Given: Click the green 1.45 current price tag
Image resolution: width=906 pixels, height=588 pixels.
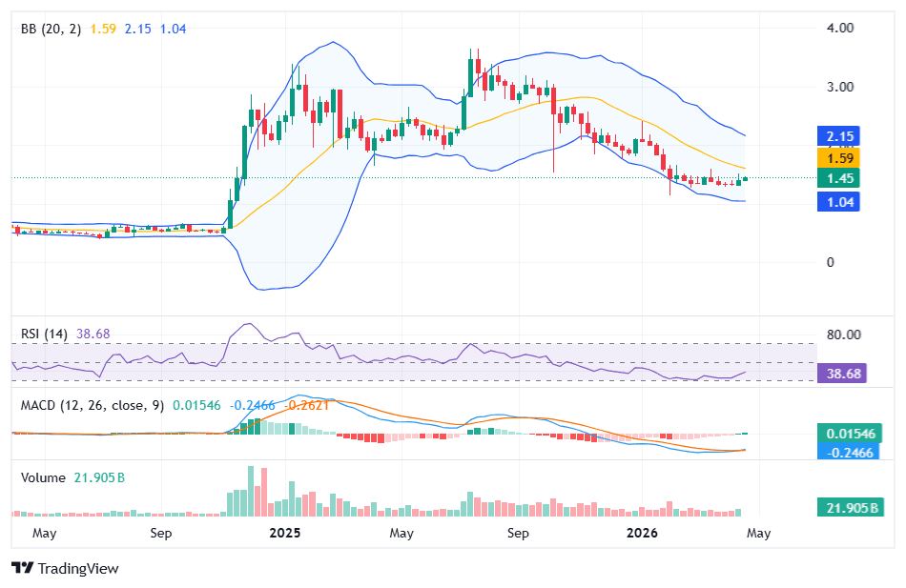Looking at the screenshot, I should tap(840, 178).
